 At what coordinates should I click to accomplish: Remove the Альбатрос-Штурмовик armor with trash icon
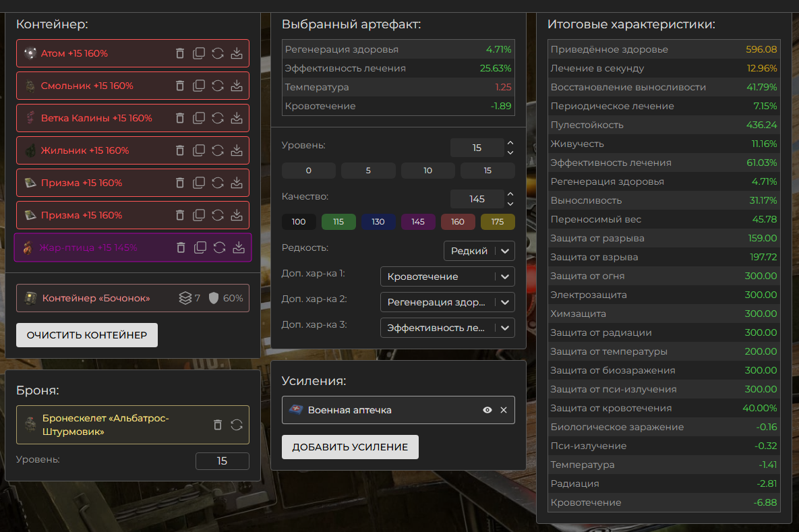click(218, 425)
